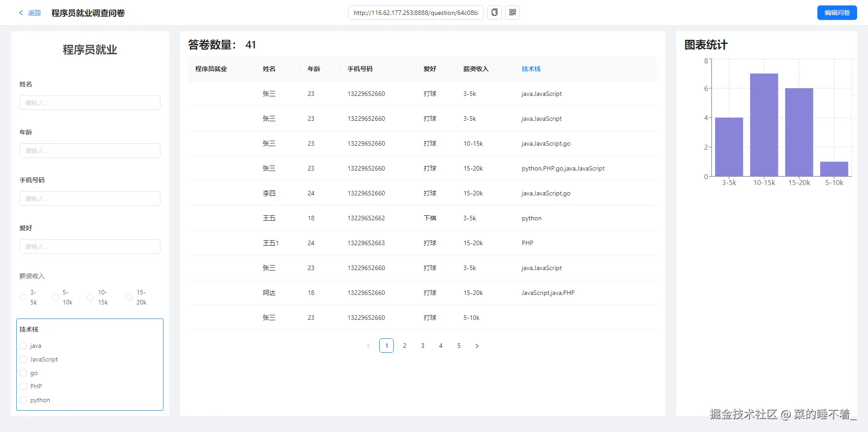Focus the 年龄 input field
Screen dimensions: 868x432
click(x=90, y=151)
